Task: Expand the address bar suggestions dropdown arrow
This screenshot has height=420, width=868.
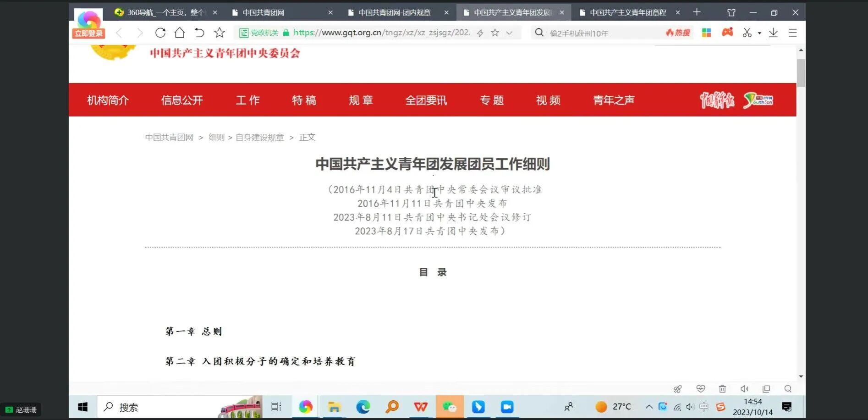Action: 509,33
